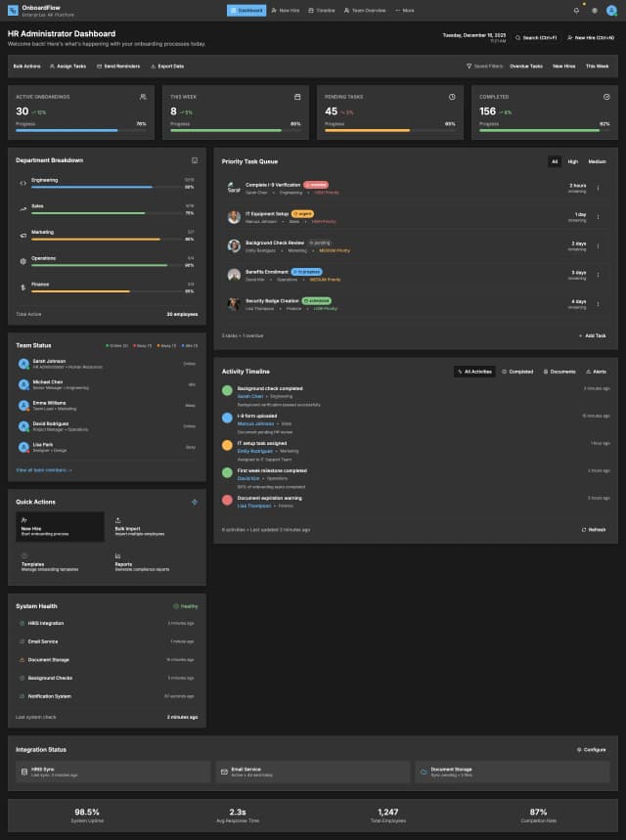Screen dimensions: 626x840
Task: Click the Quick Actions sparkle icon
Action: [x=195, y=502]
